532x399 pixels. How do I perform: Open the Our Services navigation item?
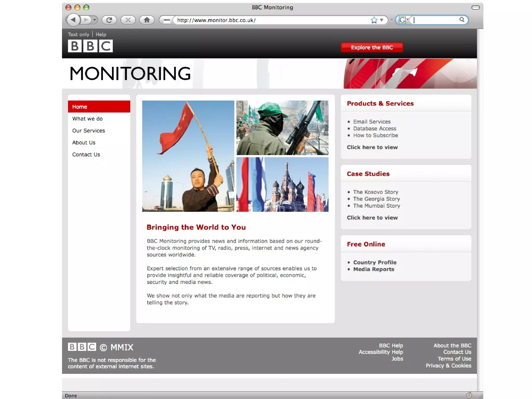[x=89, y=130]
